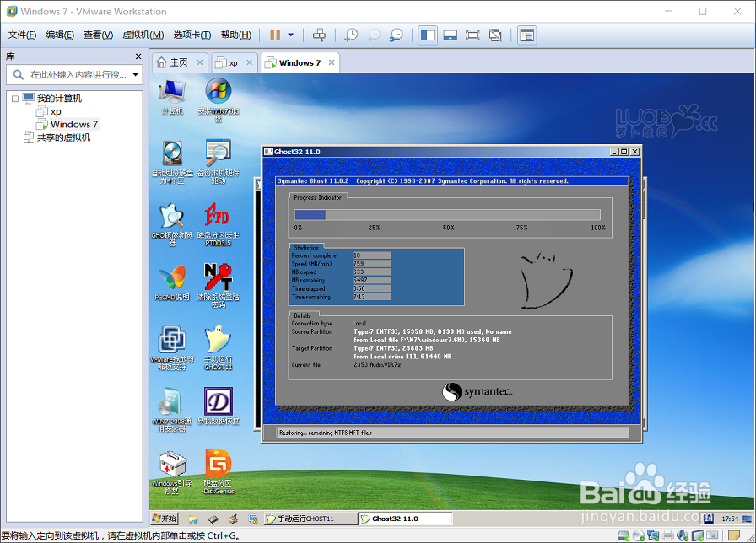The image size is (756, 543).
Task: Close the xp tab
Action: pos(249,62)
